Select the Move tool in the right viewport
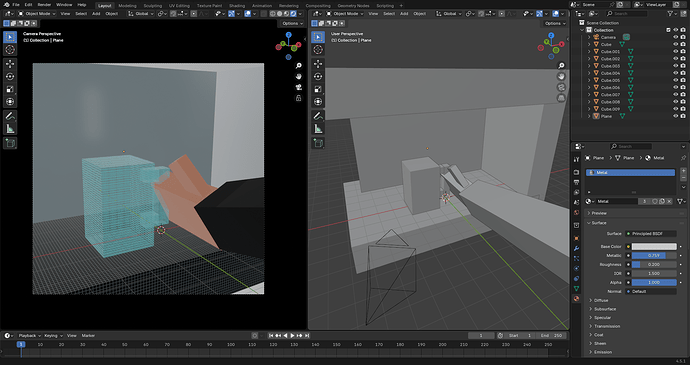Image resolution: width=690 pixels, height=365 pixels. (x=318, y=64)
